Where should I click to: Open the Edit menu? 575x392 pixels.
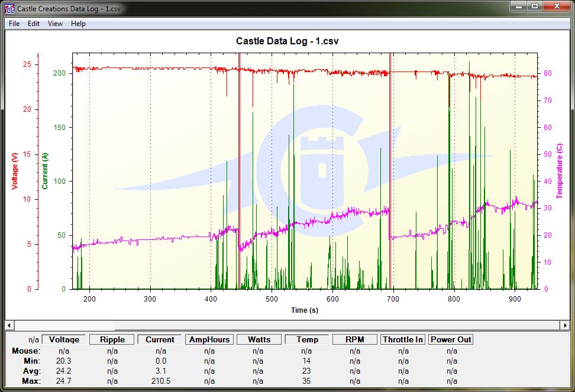[33, 24]
